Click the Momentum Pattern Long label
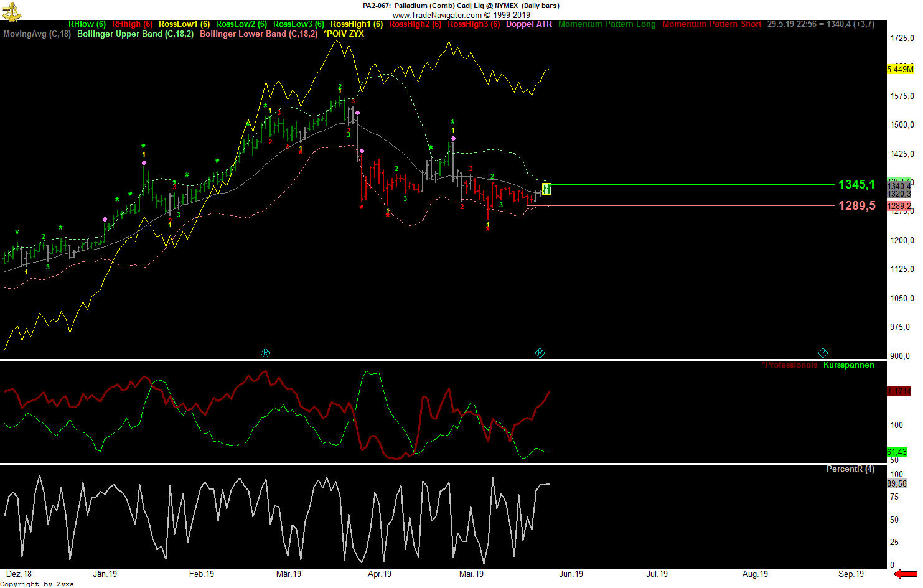The width and height of the screenshot is (923, 588). (607, 24)
